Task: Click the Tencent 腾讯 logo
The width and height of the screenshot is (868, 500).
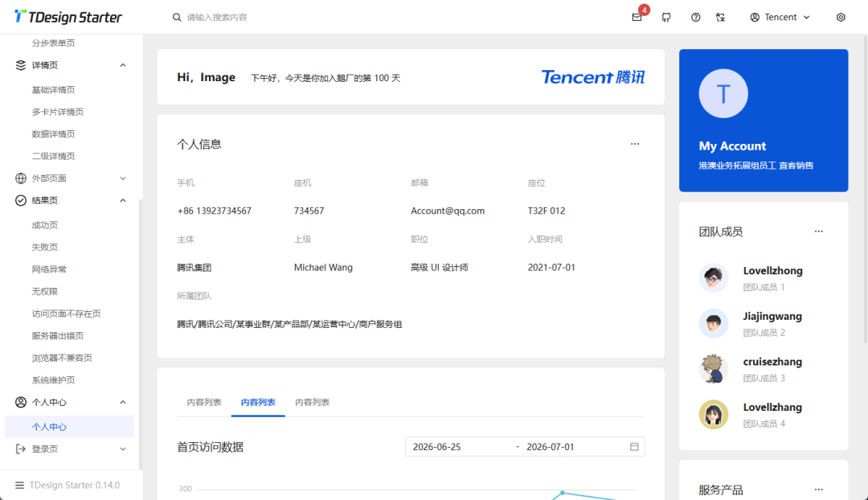Action: click(x=592, y=77)
